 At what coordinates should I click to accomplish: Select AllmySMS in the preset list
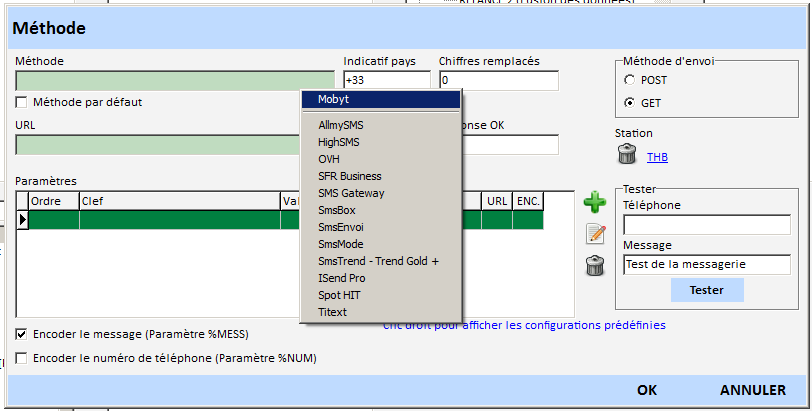(x=339, y=125)
